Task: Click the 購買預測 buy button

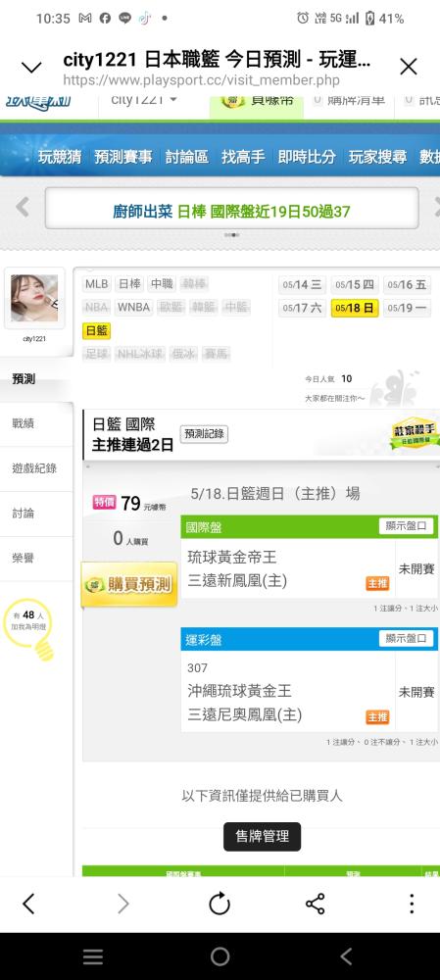Action: coord(129,584)
